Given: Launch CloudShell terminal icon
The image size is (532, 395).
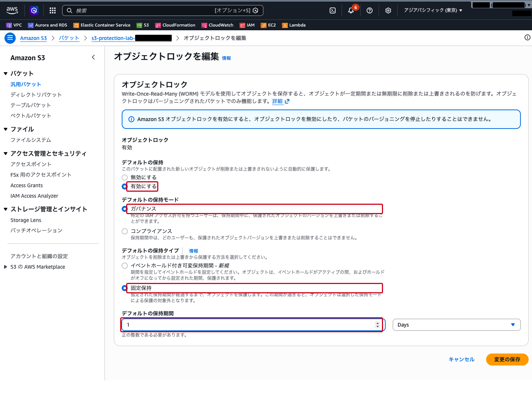Looking at the screenshot, I should 333,10.
